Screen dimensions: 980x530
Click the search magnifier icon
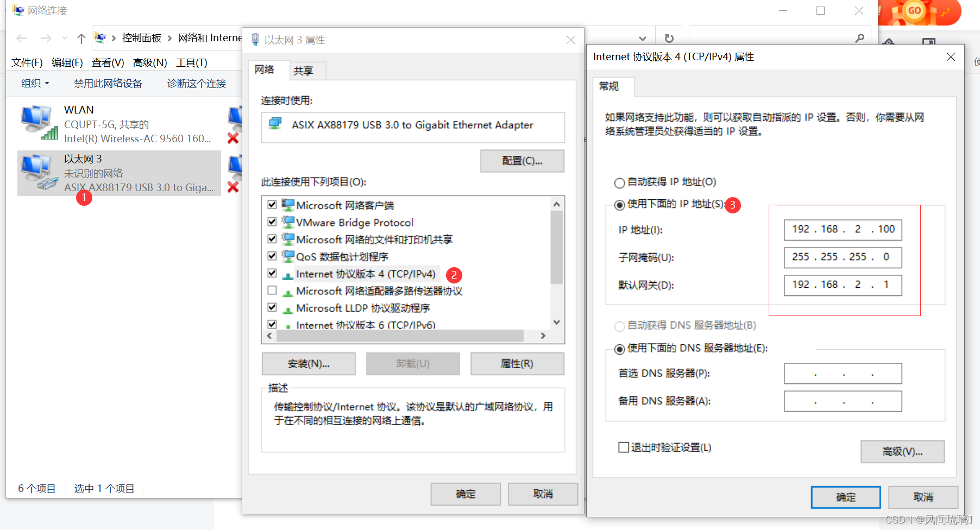point(859,38)
